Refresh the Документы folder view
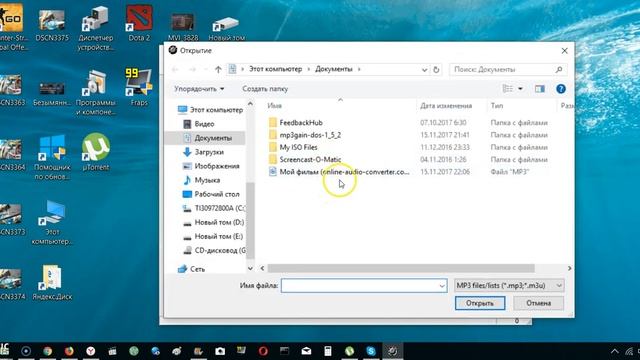Image resolution: width=640 pixels, height=360 pixels. (x=436, y=69)
